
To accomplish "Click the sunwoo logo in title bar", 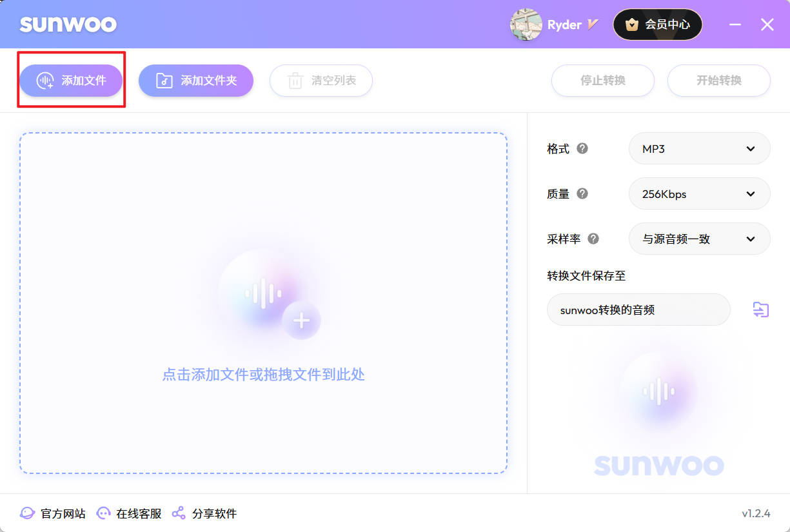I will [68, 25].
